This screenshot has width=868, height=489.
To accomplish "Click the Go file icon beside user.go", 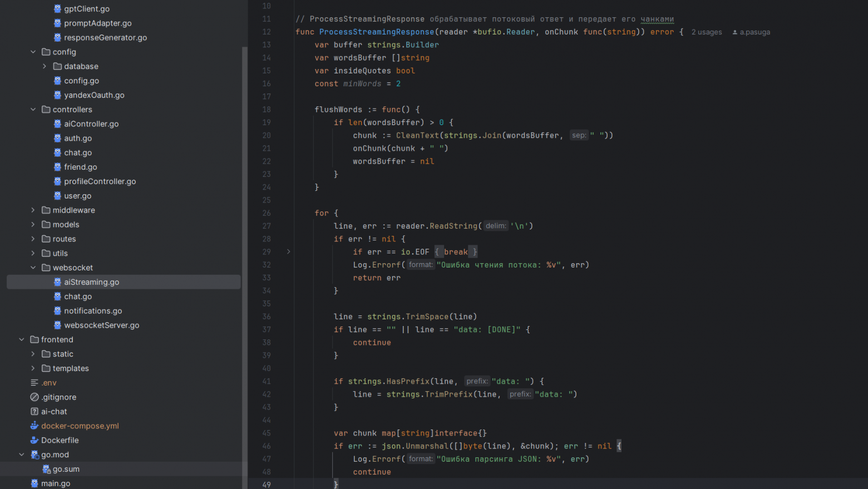I will [57, 196].
